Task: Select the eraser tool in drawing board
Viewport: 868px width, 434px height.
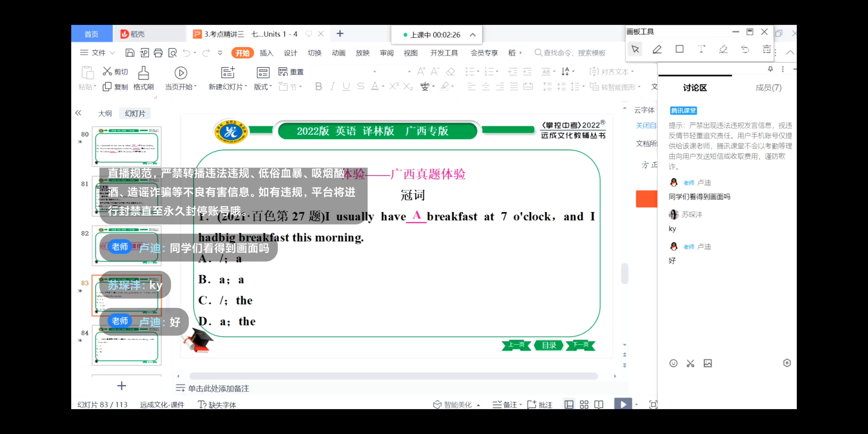Action: (x=723, y=49)
